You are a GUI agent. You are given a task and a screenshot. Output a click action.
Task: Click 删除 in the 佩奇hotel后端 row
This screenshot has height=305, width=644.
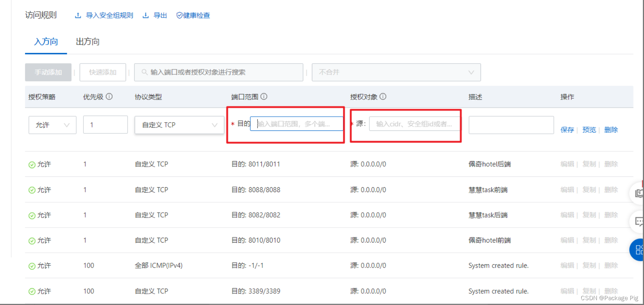[x=611, y=164]
